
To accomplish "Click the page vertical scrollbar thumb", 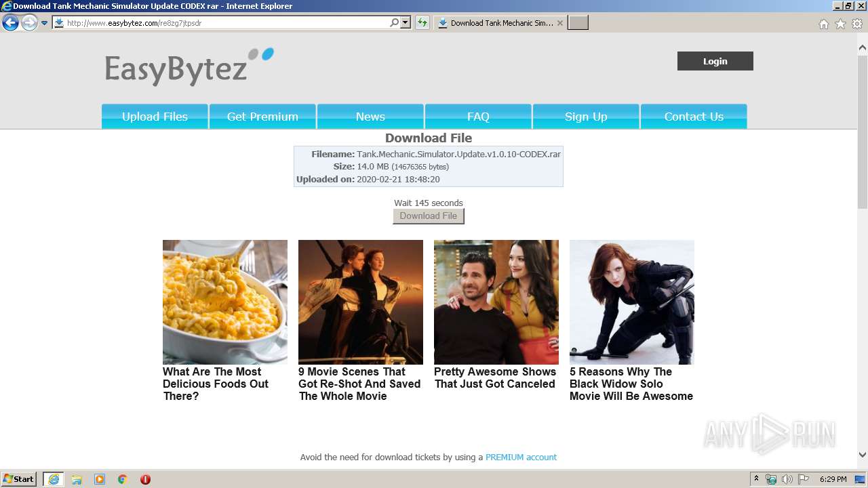I will click(863, 132).
